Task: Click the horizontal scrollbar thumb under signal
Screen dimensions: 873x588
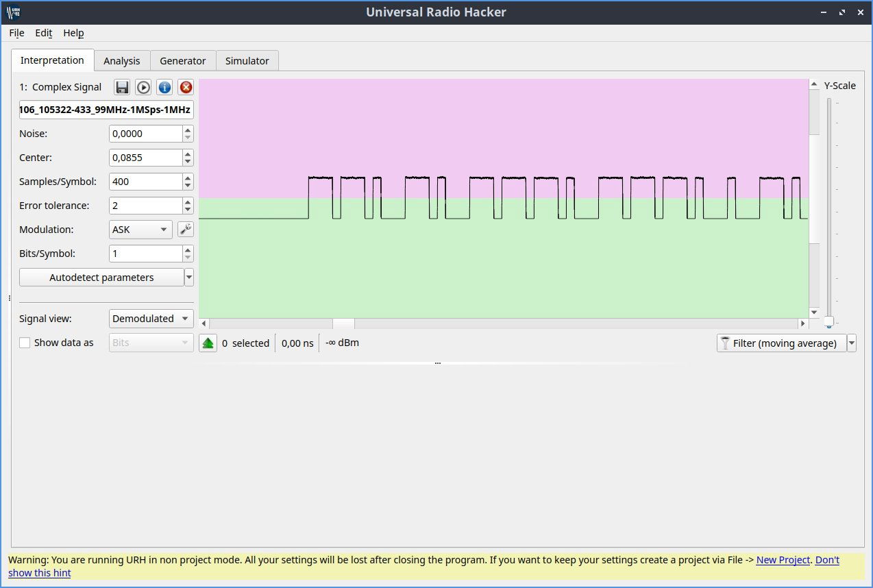Action: [343, 323]
